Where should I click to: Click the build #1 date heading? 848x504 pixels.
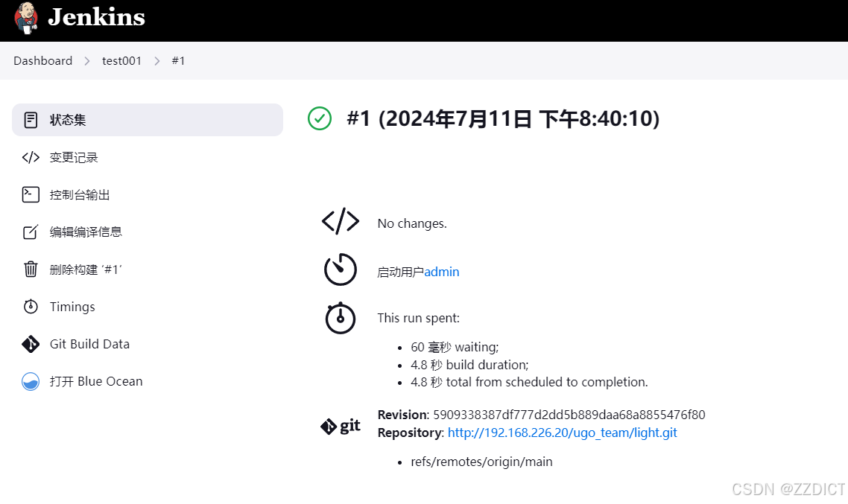point(503,119)
